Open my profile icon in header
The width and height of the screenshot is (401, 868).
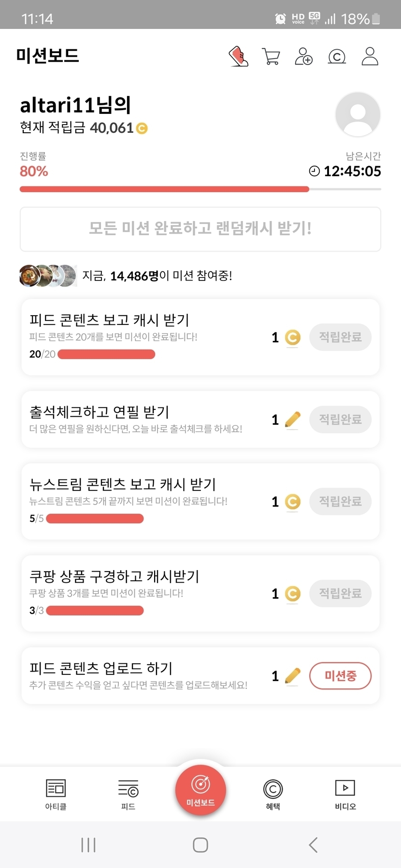coord(370,56)
